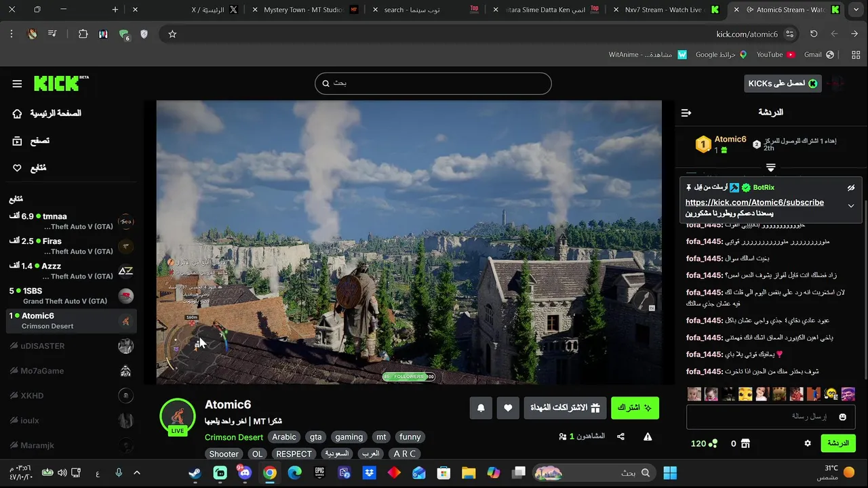This screenshot has width=868, height=488.
Task: Click the share stream icon
Action: (x=620, y=436)
